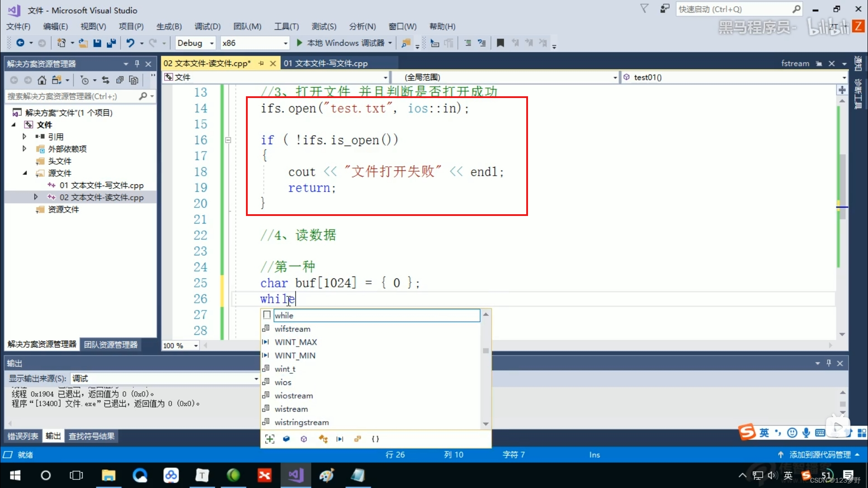Open the 文件 project scope dropdown
The image size is (868, 488).
click(x=385, y=77)
